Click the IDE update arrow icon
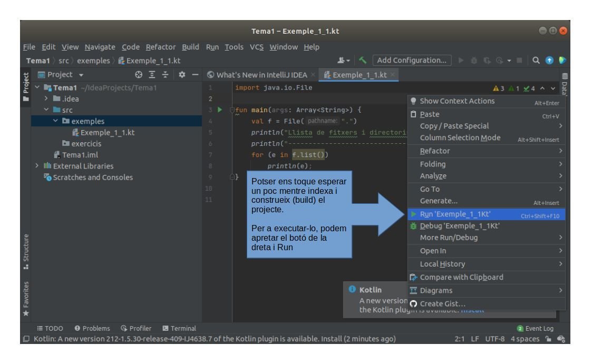This screenshot has width=592, height=364. [549, 61]
